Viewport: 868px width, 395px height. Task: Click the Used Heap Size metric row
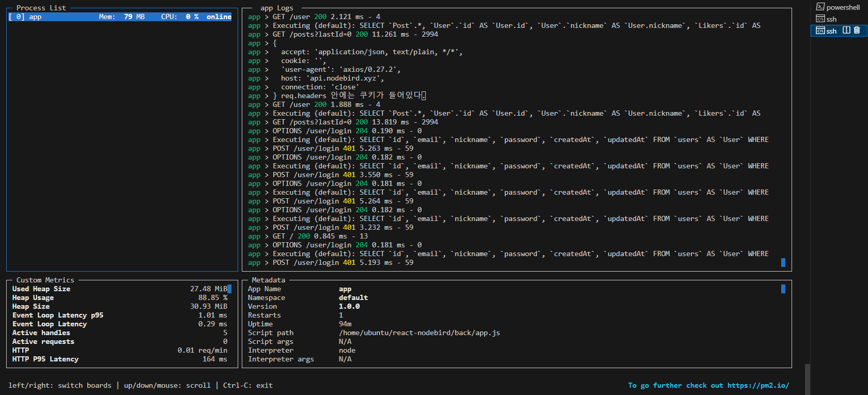pyautogui.click(x=120, y=289)
